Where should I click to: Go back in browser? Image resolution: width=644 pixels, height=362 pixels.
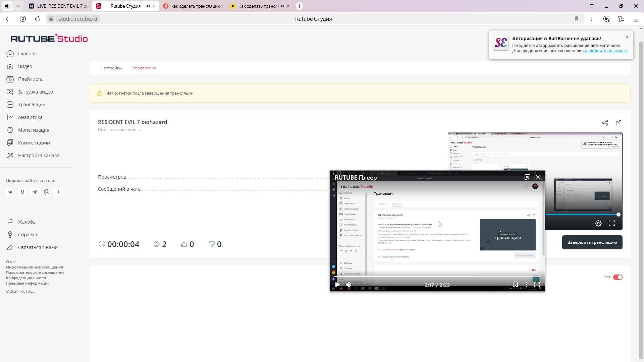tap(8, 19)
